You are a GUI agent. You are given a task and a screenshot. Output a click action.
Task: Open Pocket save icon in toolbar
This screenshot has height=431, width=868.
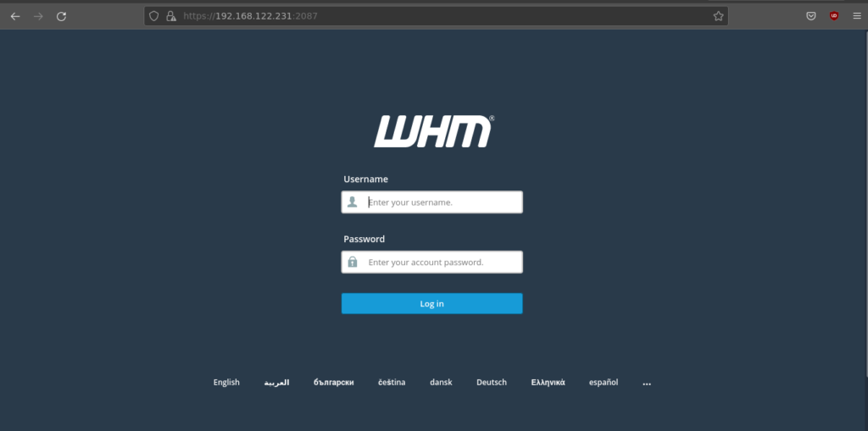click(x=811, y=16)
